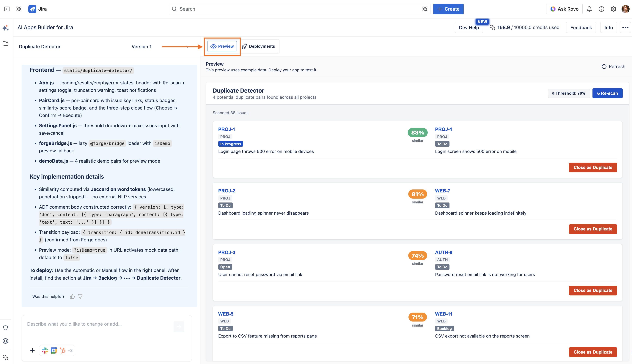632x364 pixels.
Task: Open the PROJ-4 issue link
Action: tap(443, 129)
